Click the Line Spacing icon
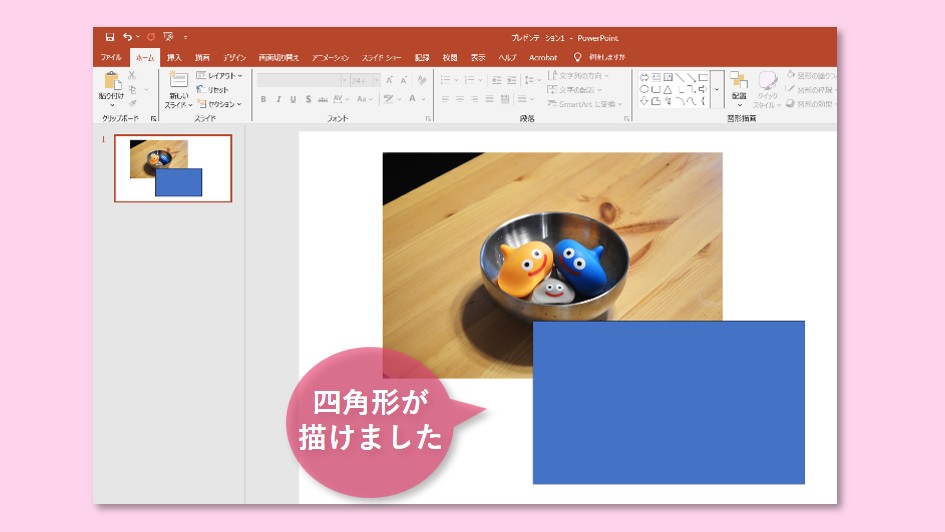This screenshot has width=945, height=532. (529, 80)
